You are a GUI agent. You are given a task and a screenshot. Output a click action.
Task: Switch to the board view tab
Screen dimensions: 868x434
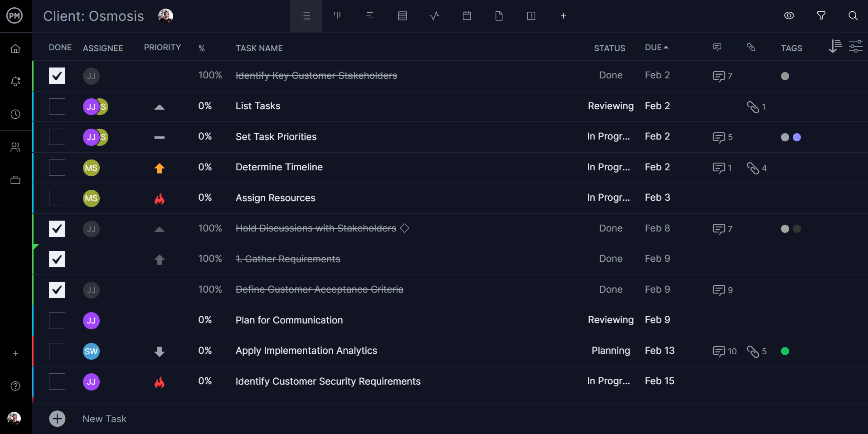coord(337,16)
